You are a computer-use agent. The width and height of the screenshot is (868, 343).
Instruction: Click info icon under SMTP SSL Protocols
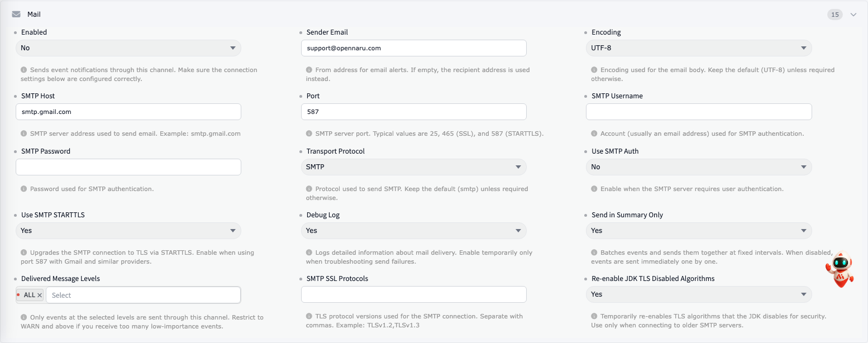coord(309,316)
